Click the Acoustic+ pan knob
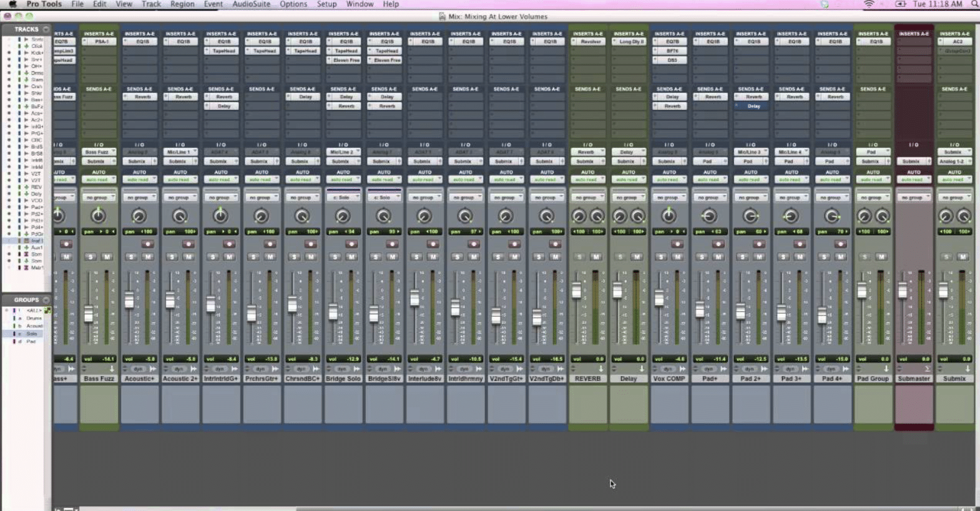 (139, 216)
